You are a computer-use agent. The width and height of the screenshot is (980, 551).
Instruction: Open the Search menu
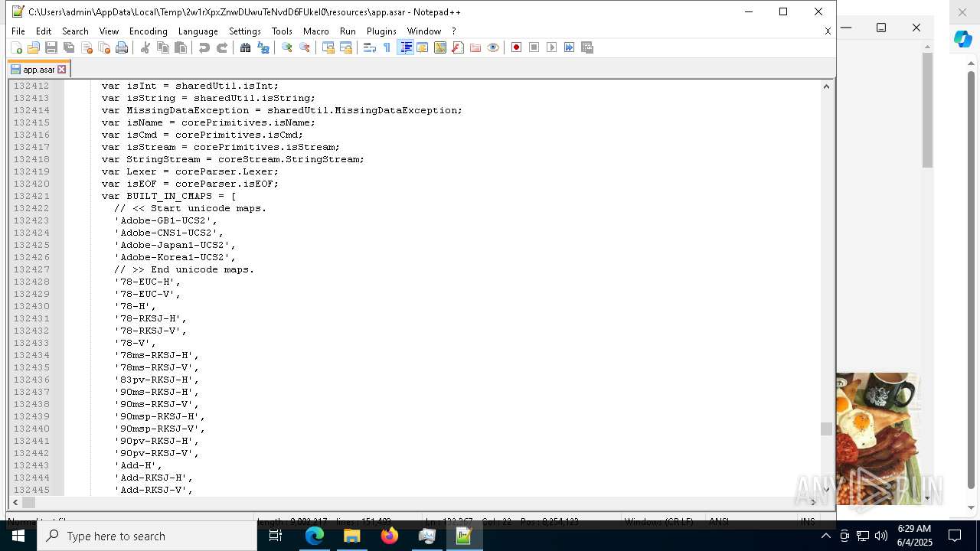(x=75, y=31)
